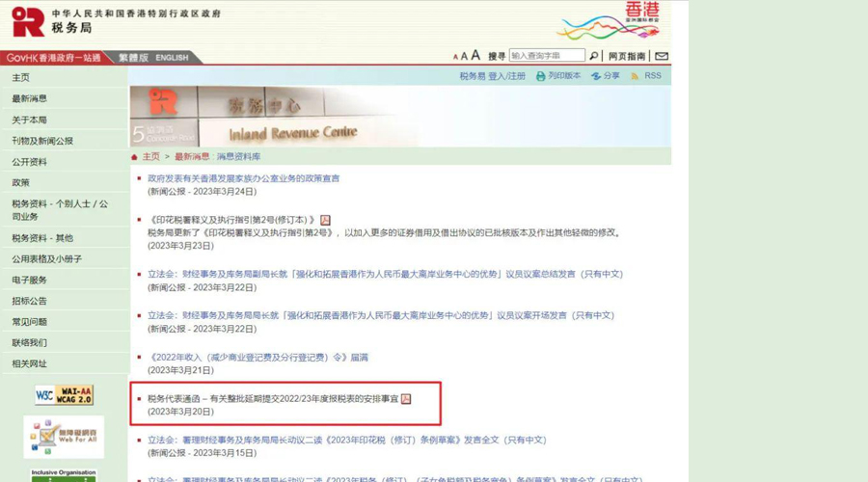Click the search magnifier icon
This screenshot has width=868, height=482.
[x=593, y=56]
